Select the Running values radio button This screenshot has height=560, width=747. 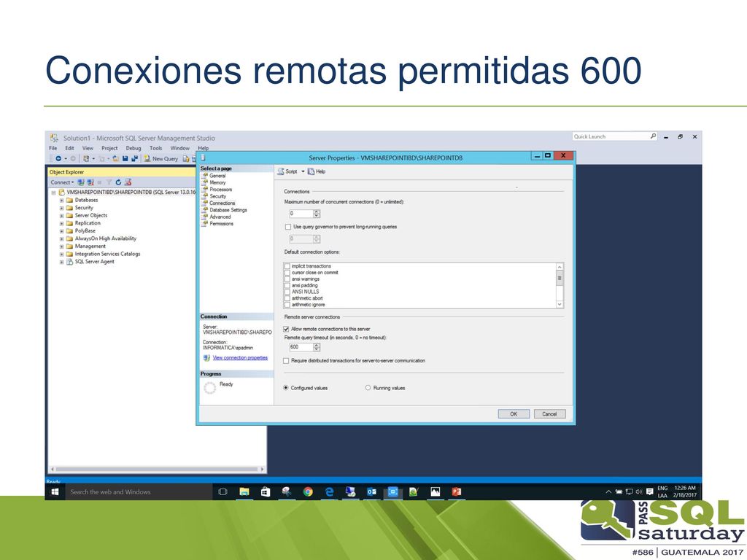pyautogui.click(x=368, y=388)
